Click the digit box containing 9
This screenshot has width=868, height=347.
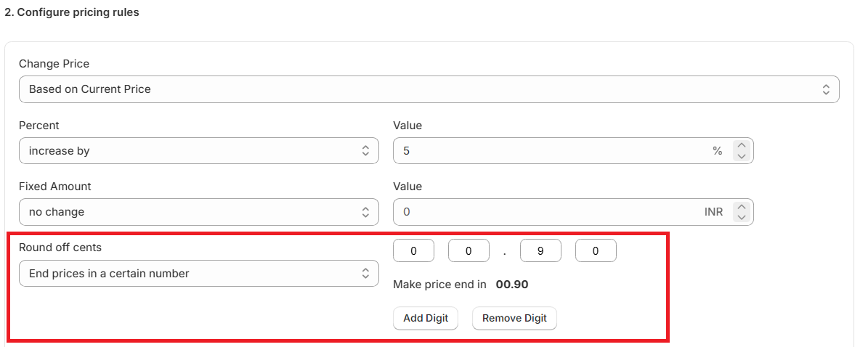(541, 251)
